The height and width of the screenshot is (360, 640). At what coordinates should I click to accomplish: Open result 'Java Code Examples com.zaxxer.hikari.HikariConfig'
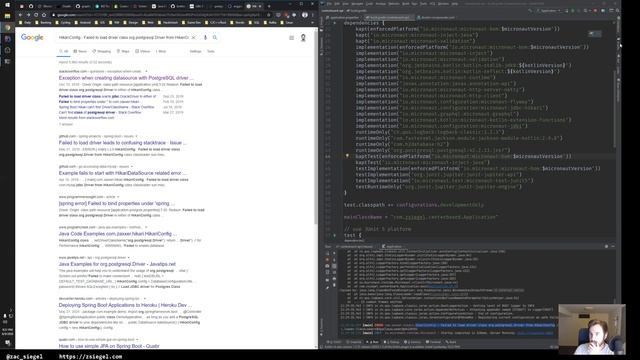click(118, 233)
